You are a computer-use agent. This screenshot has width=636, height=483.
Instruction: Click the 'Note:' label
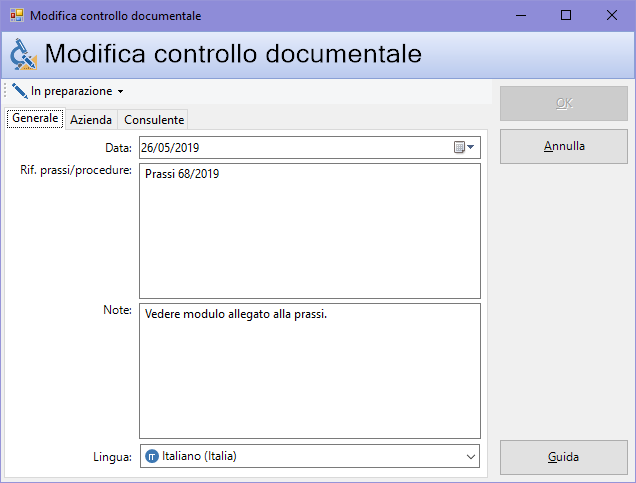click(x=117, y=310)
